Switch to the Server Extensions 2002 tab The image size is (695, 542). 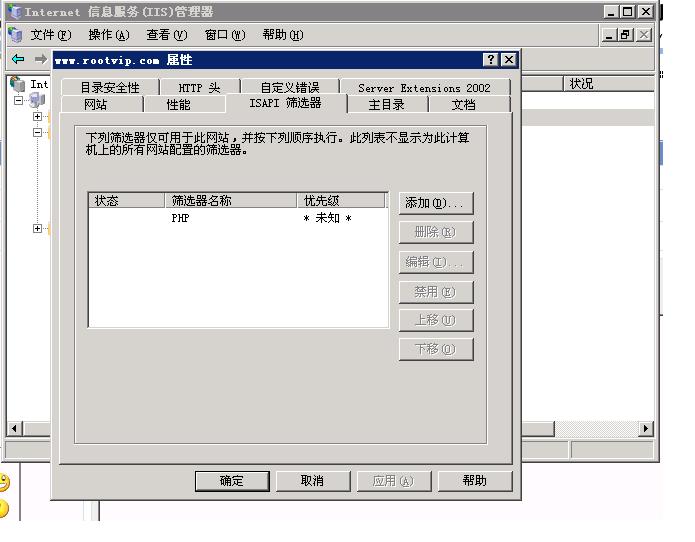425,87
